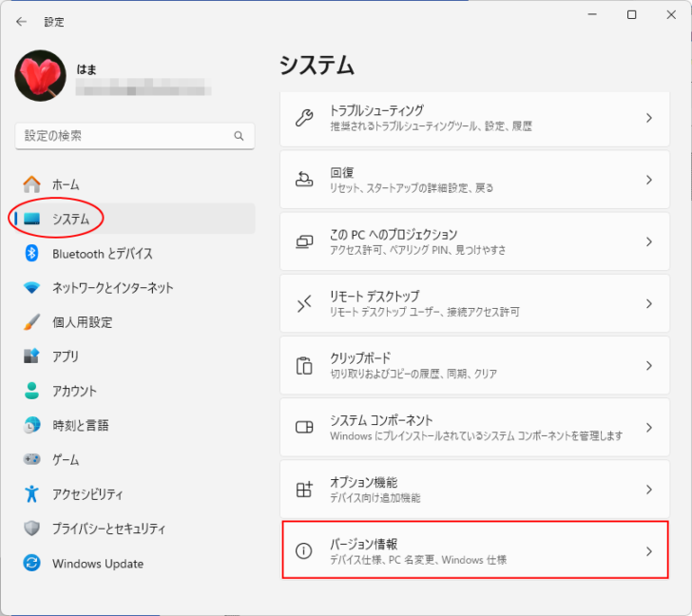Click the 時刻と言語 globe clock icon

[x=31, y=425]
